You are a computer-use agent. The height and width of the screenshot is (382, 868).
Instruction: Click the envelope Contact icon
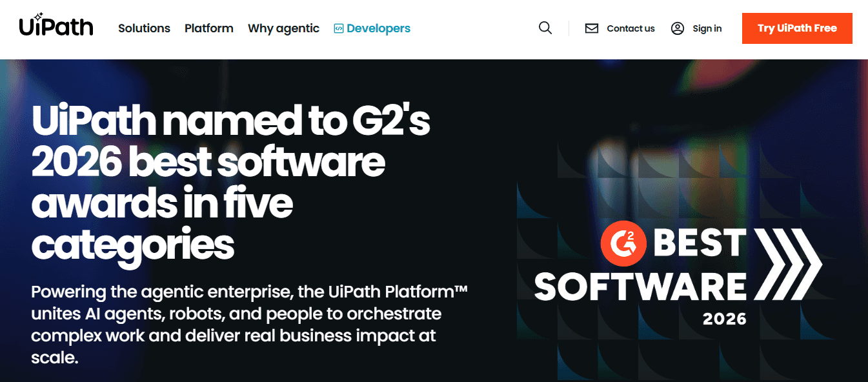[x=592, y=28]
